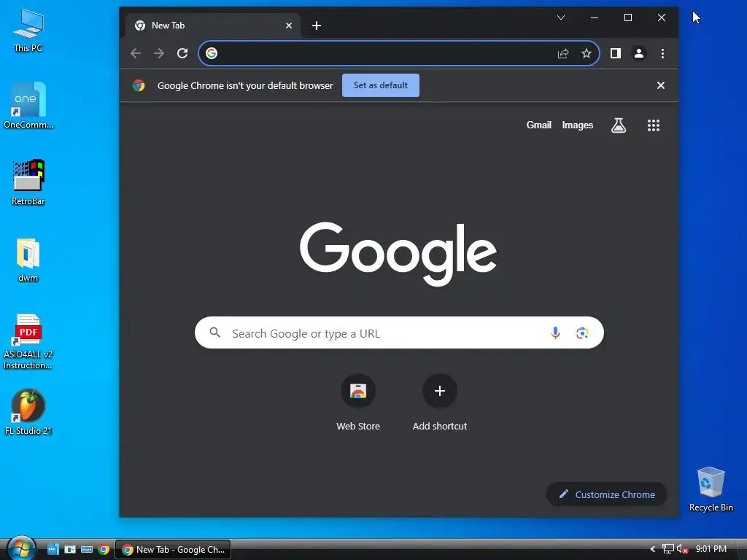Click the window switcher quick launch icon
This screenshot has height=560, width=747.
[x=70, y=550]
